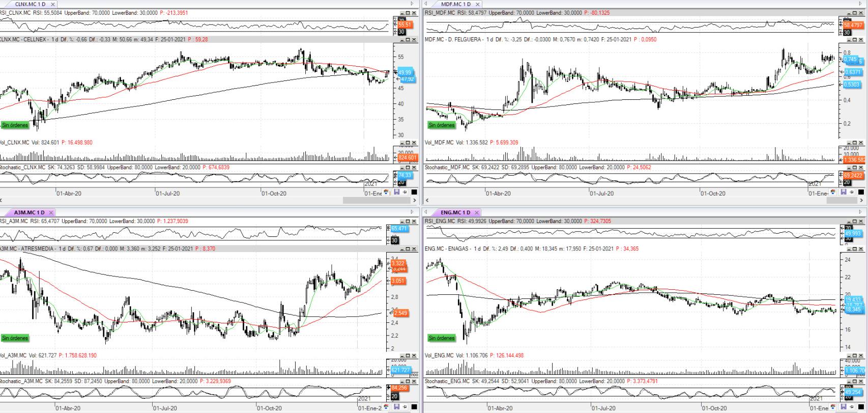This screenshot has height=413, width=868.
Task: Click black color swatch in MDF chart
Action: (861, 192)
